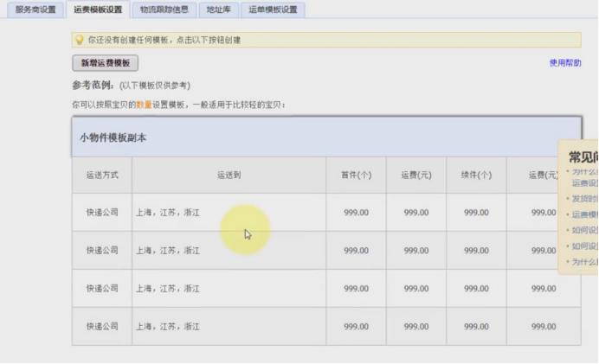Click the 常见问题 panel heading
This screenshot has height=364, width=599.
tap(583, 156)
